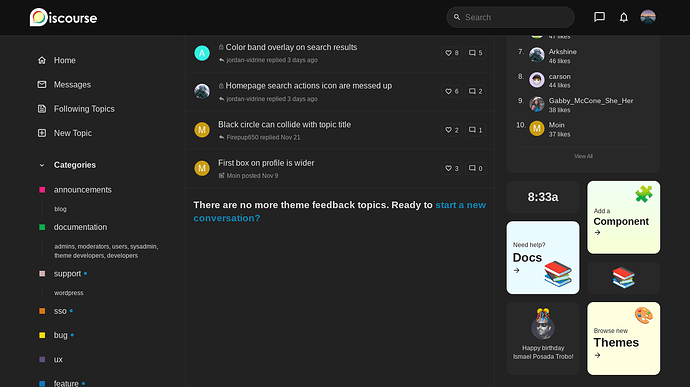Click replies count on Color band topic

[x=475, y=53]
